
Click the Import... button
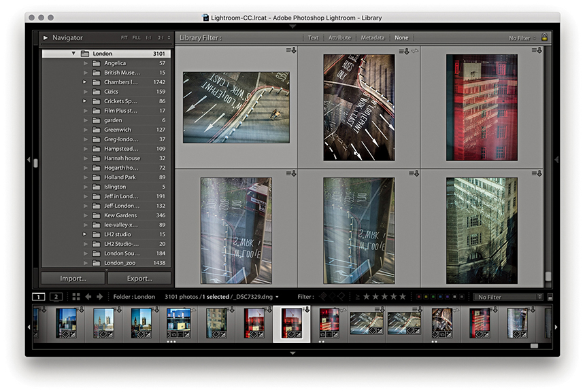click(x=73, y=279)
